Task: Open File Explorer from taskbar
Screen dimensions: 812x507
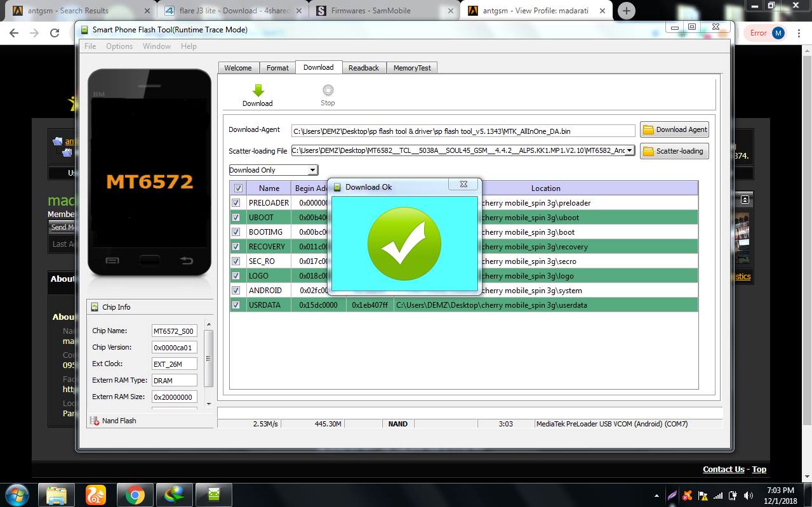Action: [x=57, y=494]
